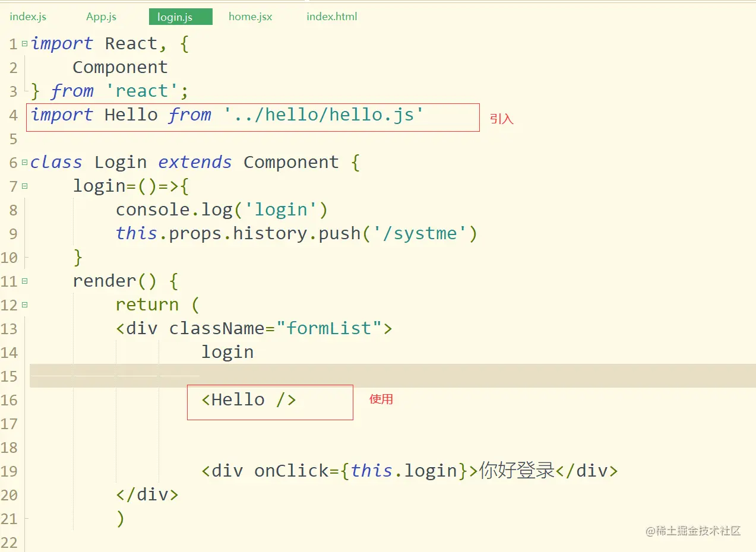Click the extends keyword on line 6

tap(195, 162)
